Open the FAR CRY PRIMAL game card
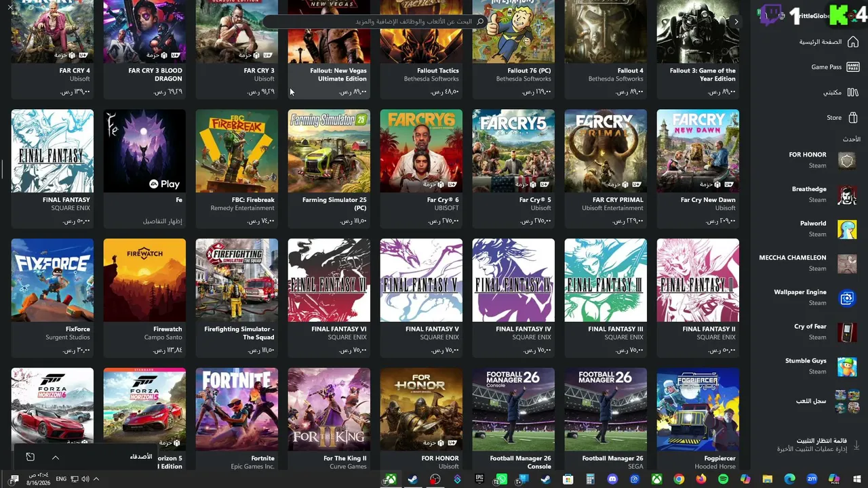The width and height of the screenshot is (868, 488). [606, 168]
